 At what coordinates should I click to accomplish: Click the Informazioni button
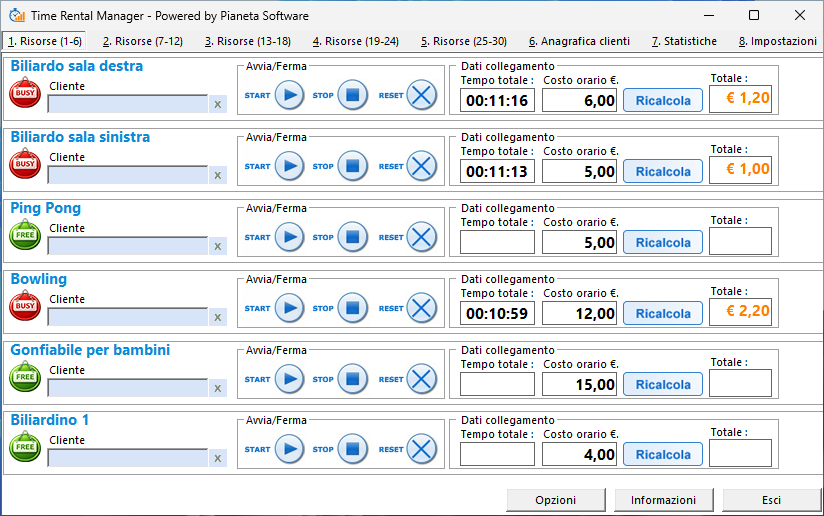(663, 500)
